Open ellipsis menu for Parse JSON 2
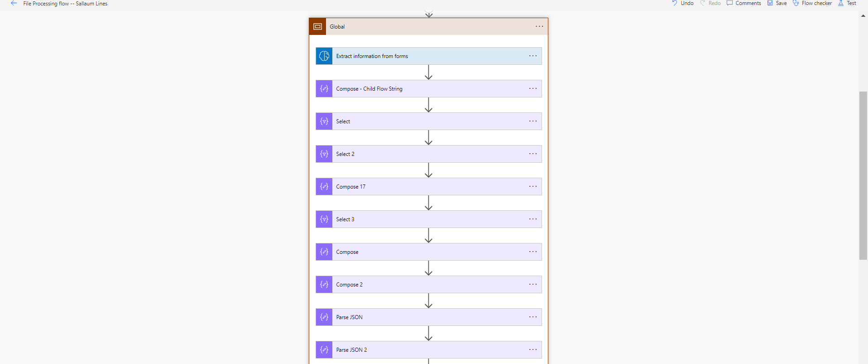 coord(533,350)
